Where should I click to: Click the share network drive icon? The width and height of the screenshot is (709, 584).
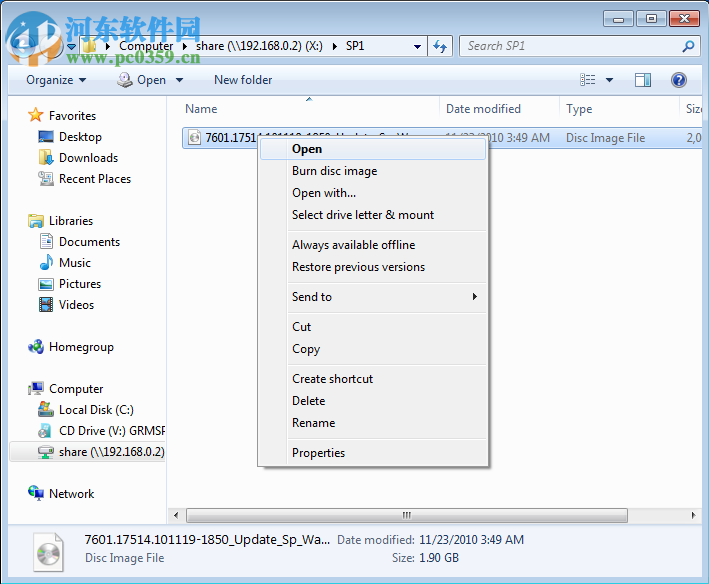point(46,452)
